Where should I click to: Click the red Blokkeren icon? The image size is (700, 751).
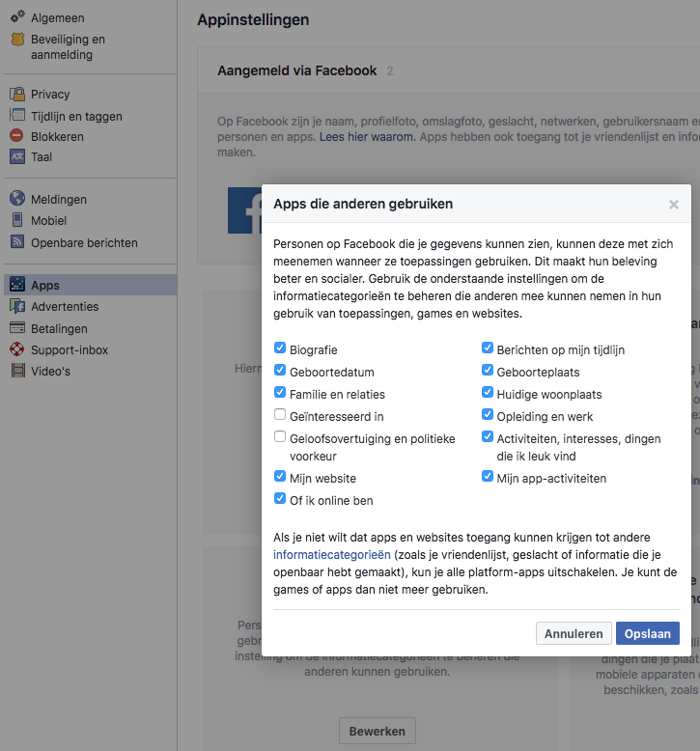tap(17, 137)
